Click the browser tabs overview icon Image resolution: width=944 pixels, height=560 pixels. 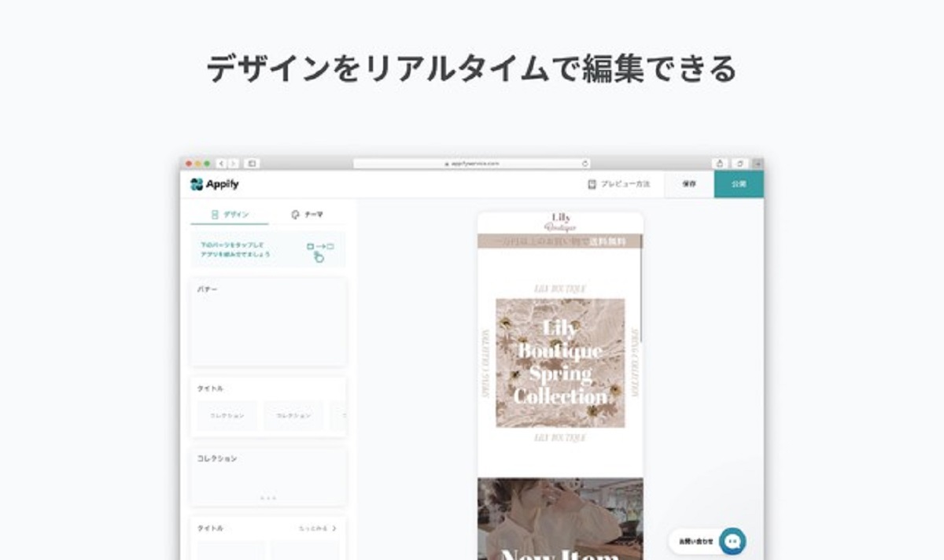(739, 164)
